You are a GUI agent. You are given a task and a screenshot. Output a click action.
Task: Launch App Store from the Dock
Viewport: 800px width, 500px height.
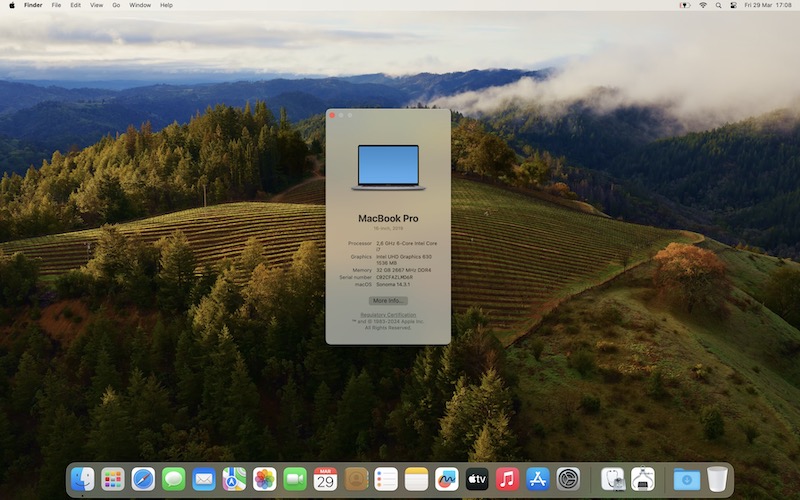538,479
